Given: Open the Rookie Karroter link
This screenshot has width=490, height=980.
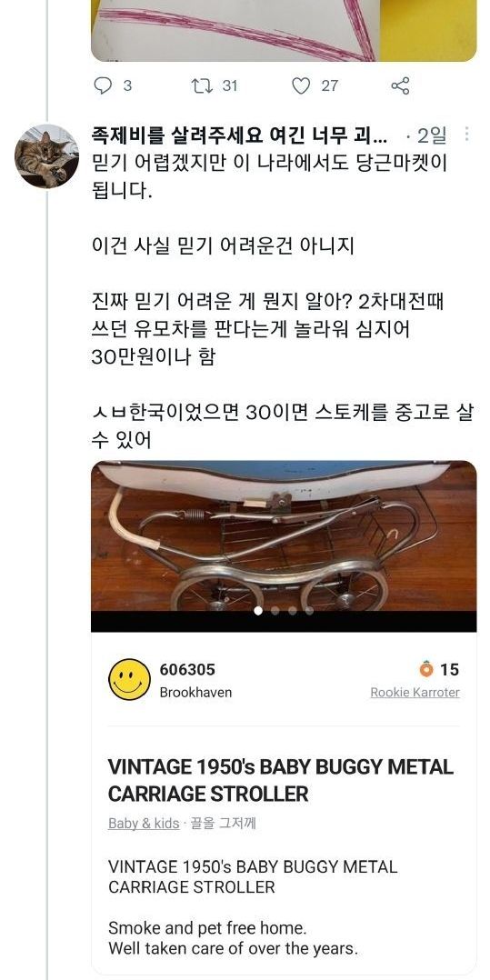Looking at the screenshot, I should point(415,693).
